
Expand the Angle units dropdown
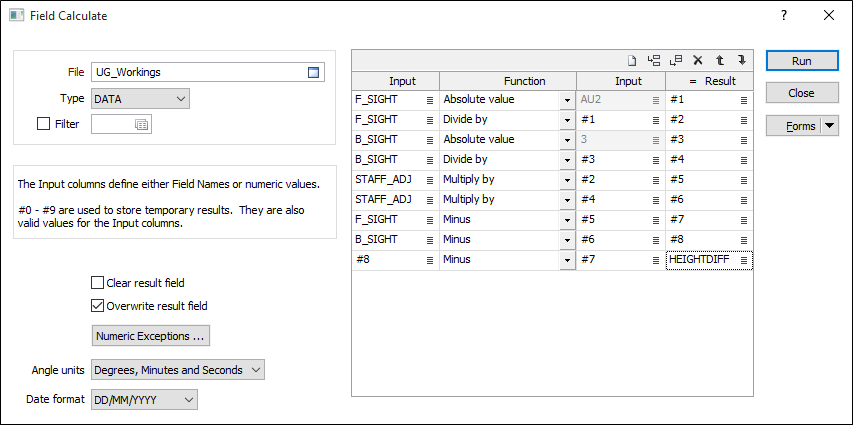point(177,370)
